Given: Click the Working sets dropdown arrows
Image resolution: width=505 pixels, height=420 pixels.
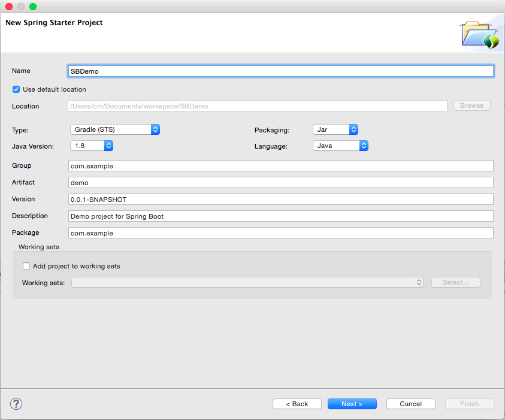Looking at the screenshot, I should tap(417, 282).
